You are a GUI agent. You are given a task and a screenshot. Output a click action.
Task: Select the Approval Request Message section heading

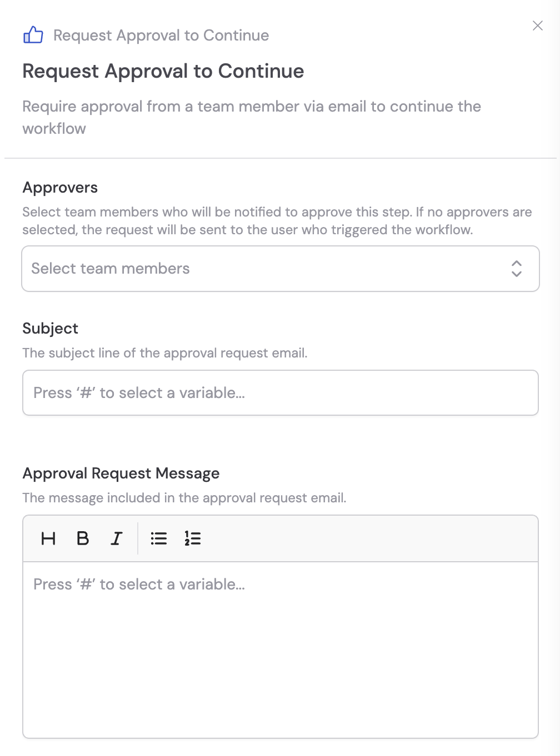[x=121, y=473]
